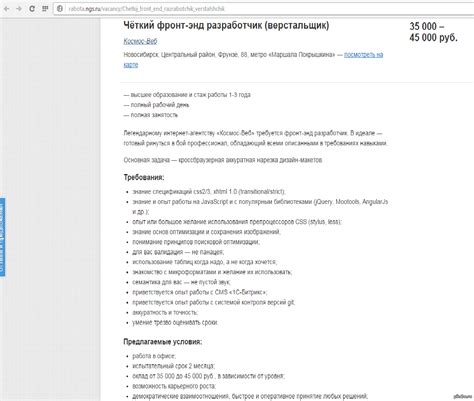Screen dimensions: 474x401
Task: Reload the vacancy page
Action: [x=32, y=9]
